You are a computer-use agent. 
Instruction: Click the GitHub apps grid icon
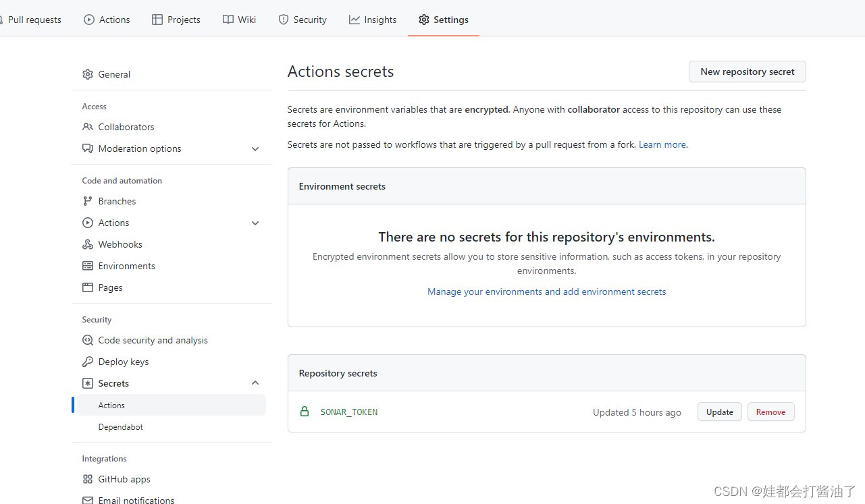88,479
